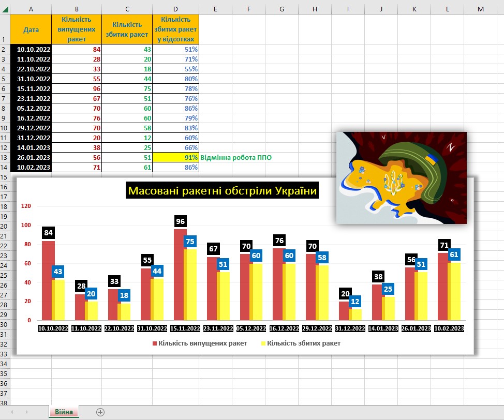Click the Select All corner of the grid
504x420 pixels.
pos(5,9)
